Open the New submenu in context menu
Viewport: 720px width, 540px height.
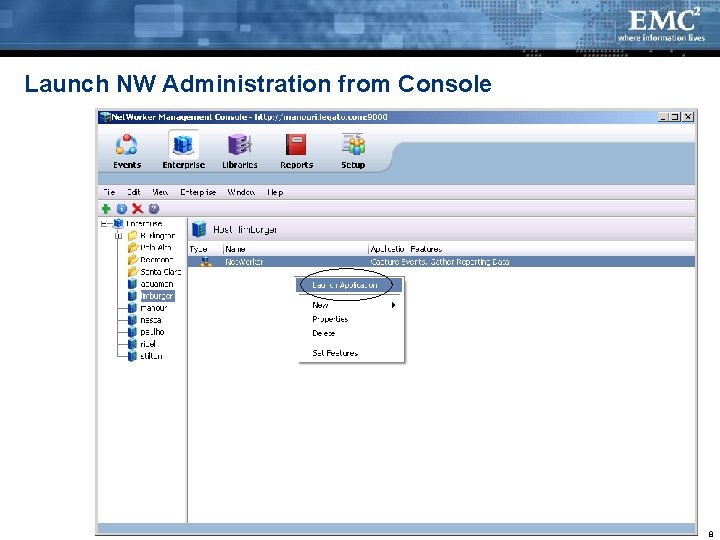pyautogui.click(x=350, y=305)
